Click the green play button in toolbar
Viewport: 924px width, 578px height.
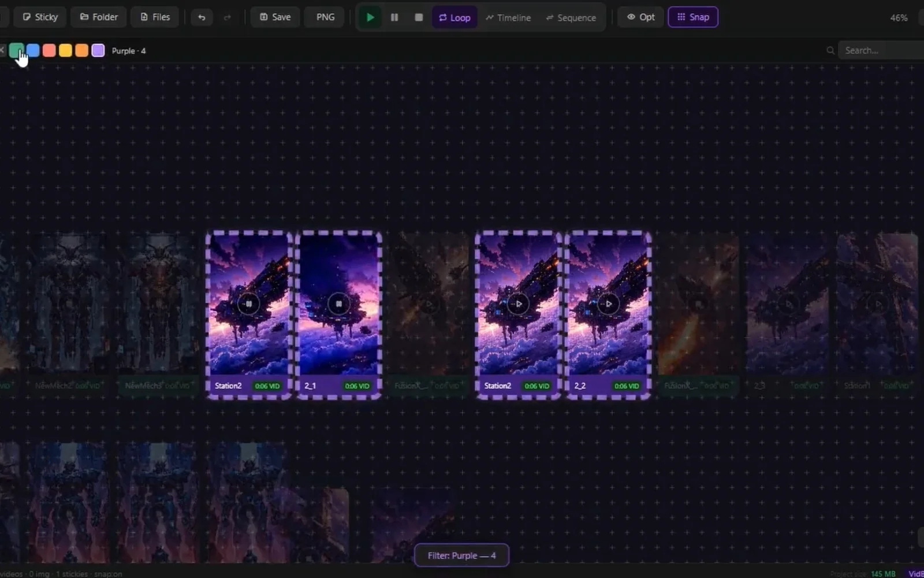click(x=370, y=17)
